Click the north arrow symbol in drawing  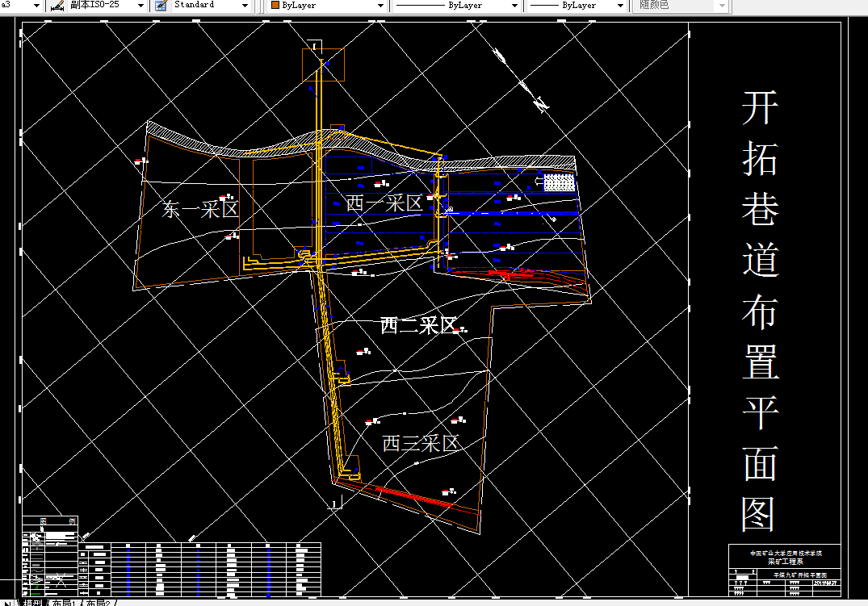521,81
